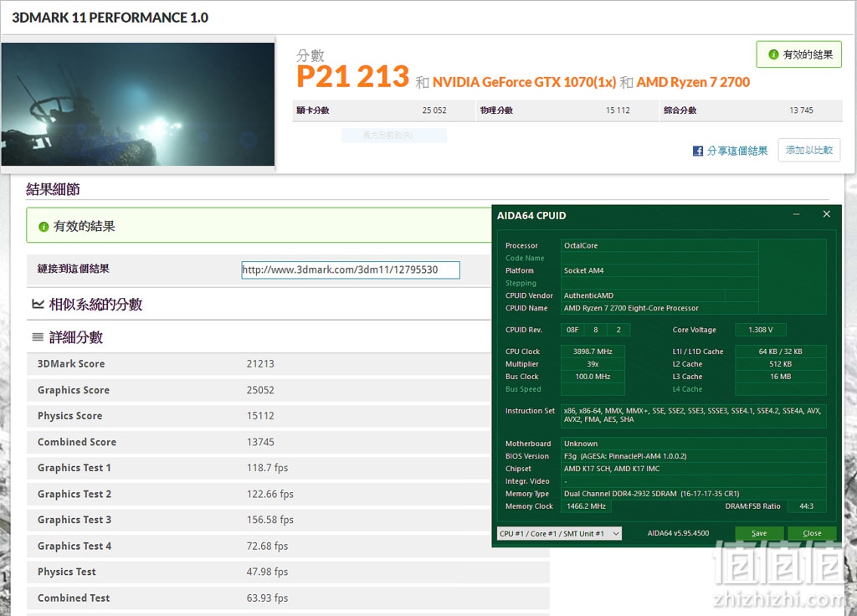Image resolution: width=857 pixels, height=616 pixels.
Task: Click the Physics Test value 47.98 fps
Action: click(267, 572)
